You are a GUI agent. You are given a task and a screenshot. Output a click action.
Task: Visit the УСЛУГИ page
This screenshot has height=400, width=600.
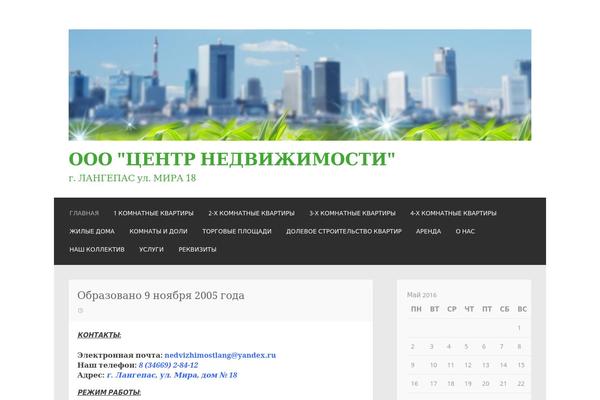click(151, 249)
